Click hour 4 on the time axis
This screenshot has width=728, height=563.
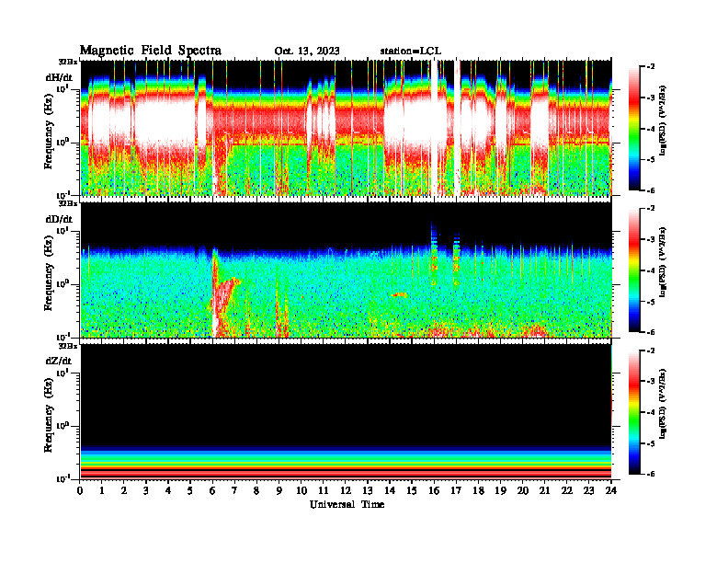point(168,490)
